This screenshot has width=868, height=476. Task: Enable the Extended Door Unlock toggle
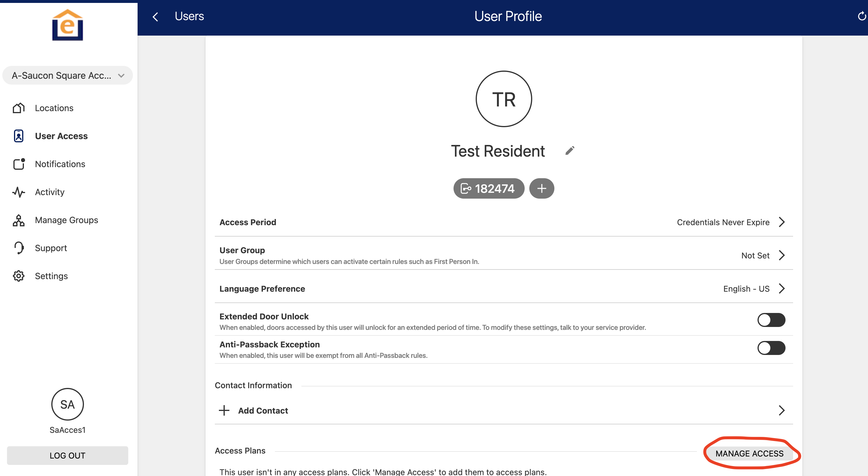771,320
